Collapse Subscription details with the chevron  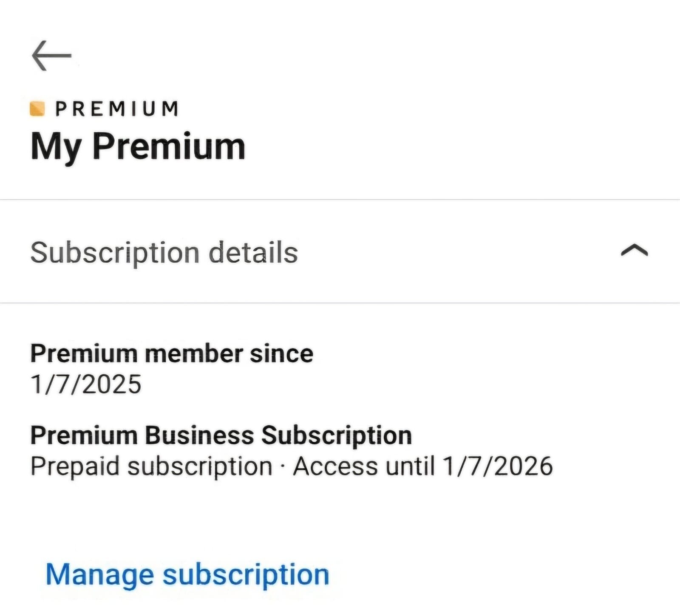click(x=634, y=251)
